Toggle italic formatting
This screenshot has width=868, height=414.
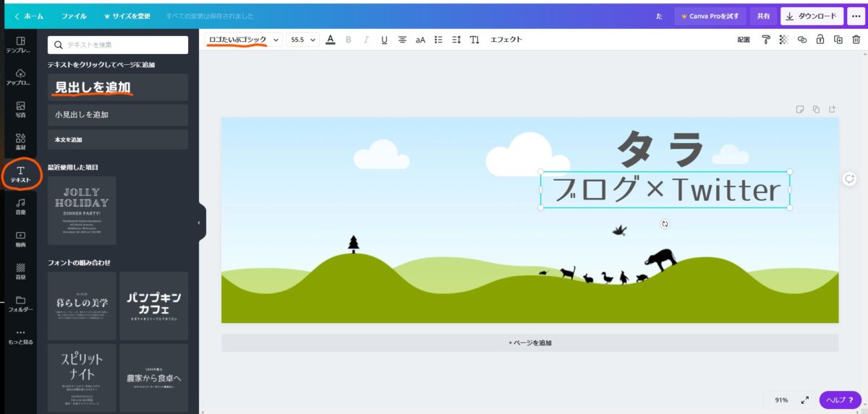(x=366, y=40)
